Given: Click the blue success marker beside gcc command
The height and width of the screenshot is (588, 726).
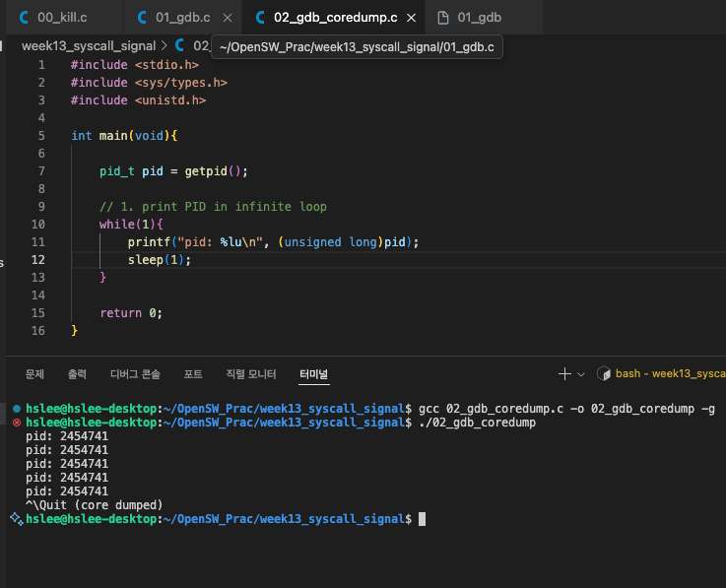Looking at the screenshot, I should click(17, 409).
